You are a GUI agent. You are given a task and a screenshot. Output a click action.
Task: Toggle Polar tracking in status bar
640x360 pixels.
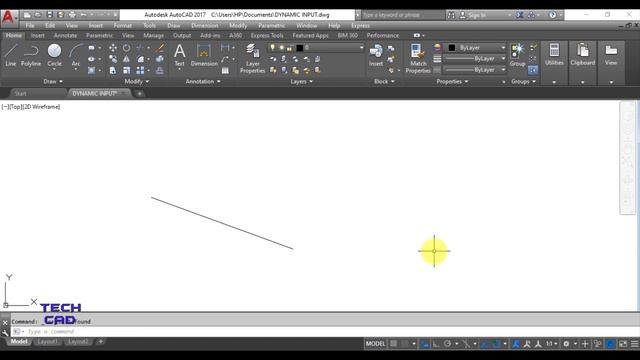coord(447,344)
